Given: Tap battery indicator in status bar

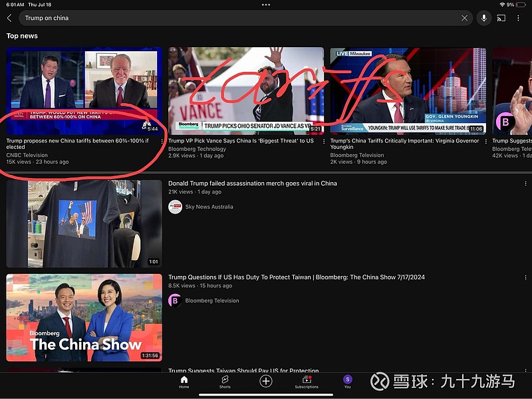Looking at the screenshot, I should tap(521, 5).
